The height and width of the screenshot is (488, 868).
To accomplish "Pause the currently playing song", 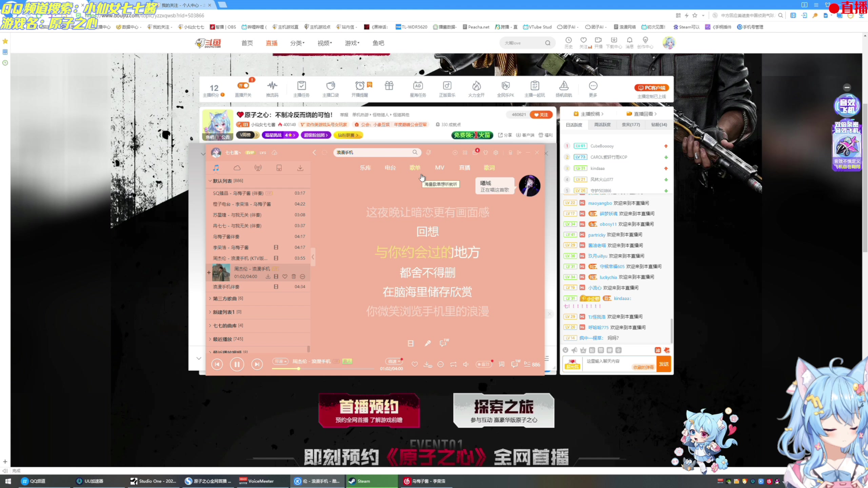I will (237, 364).
